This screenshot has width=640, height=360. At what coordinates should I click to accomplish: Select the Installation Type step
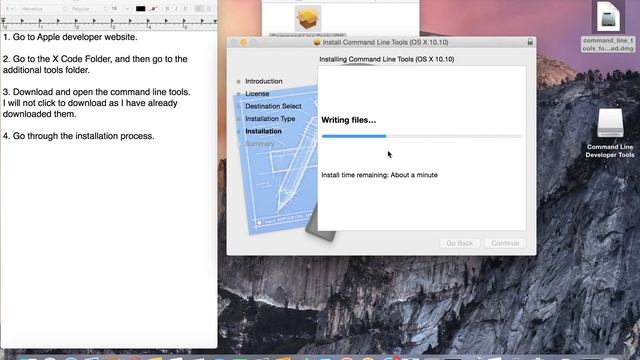[x=270, y=119]
